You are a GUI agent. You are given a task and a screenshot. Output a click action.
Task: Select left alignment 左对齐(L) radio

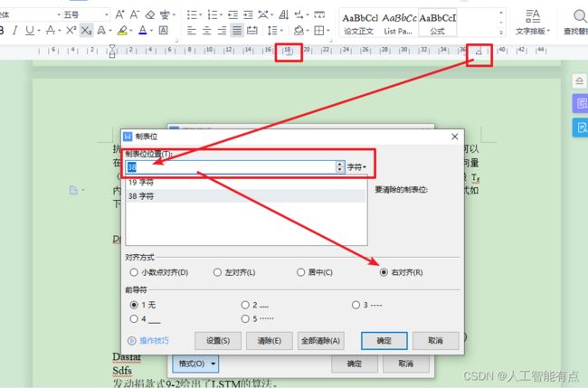(217, 272)
